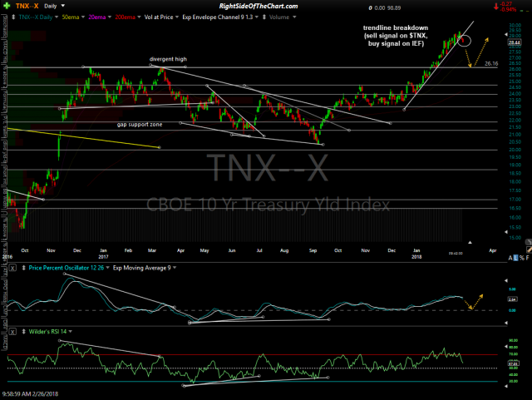532x400 pixels.
Task: Select the 'gap support zone' annotation text
Action: click(x=140, y=125)
